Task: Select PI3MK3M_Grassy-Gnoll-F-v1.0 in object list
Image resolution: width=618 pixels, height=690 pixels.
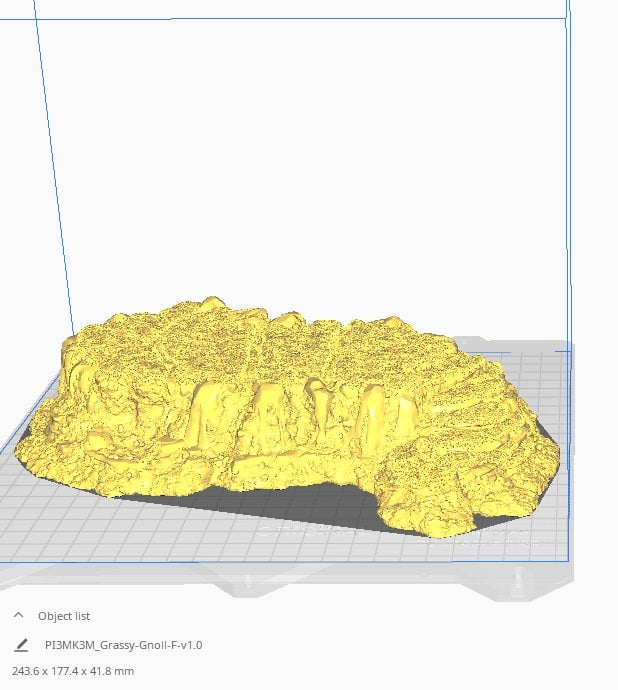Action: point(124,645)
